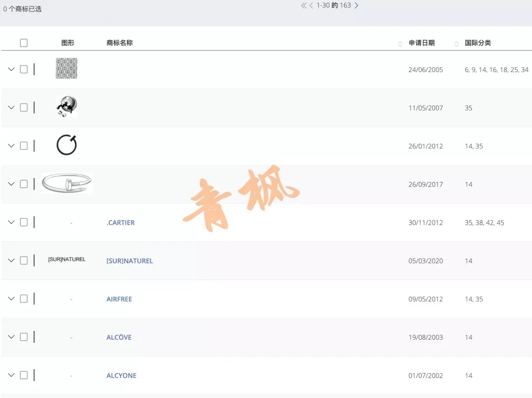Screen dimensions: 532x398
Task: Select the trademark filed 26/09/2017
Action: coord(24,184)
